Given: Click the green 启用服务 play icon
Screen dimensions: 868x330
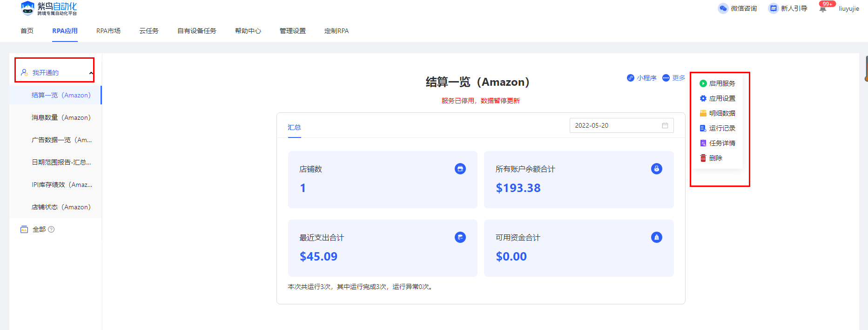Looking at the screenshot, I should tap(703, 83).
